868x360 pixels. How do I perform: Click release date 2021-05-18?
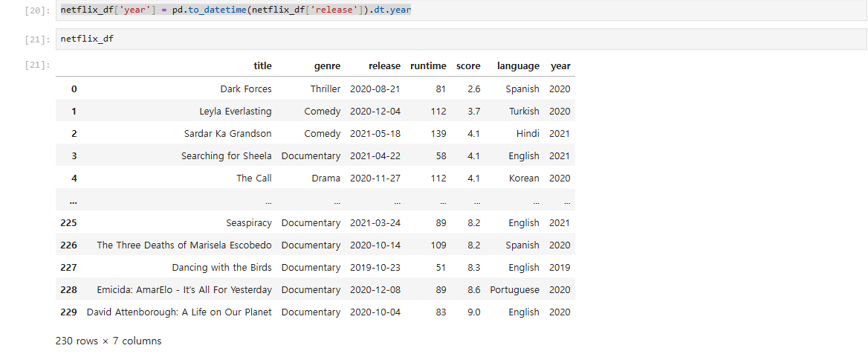[375, 133]
